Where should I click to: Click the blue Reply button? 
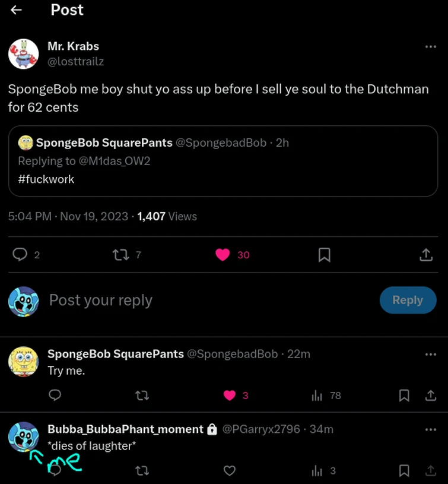coord(407,300)
